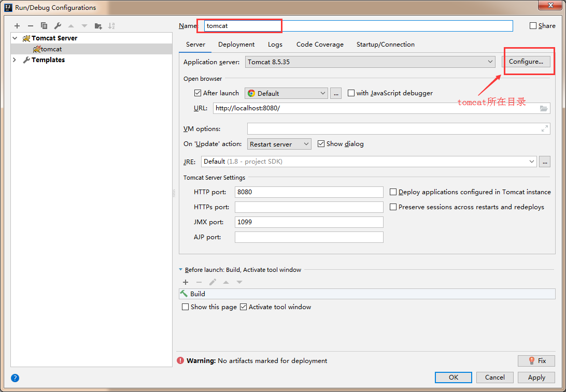This screenshot has width=566, height=392.
Task: Uncheck After launch checkbox
Action: (x=197, y=93)
